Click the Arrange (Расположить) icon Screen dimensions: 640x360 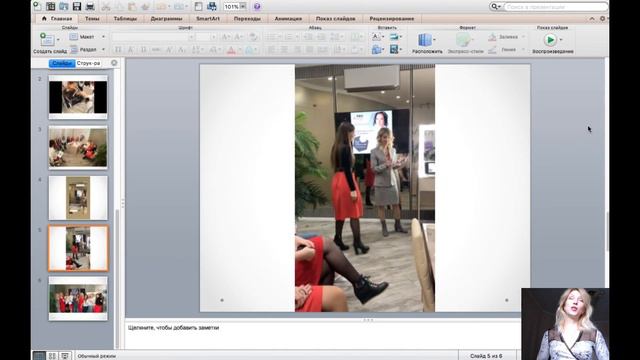pyautogui.click(x=424, y=40)
